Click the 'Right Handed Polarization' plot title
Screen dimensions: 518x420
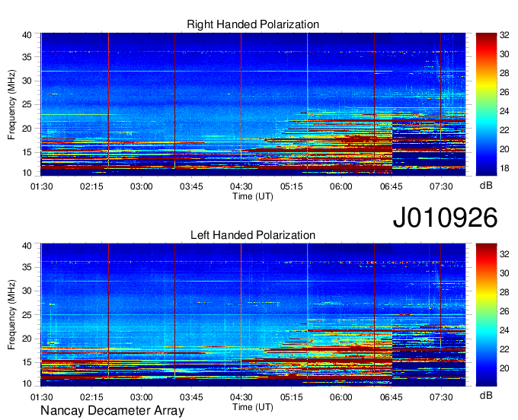click(x=253, y=24)
